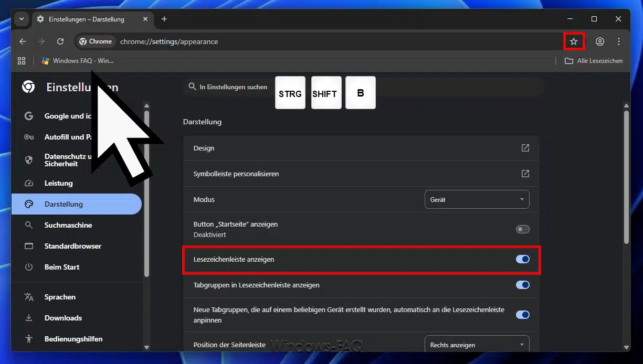Open the Windows FAQ bookmark
Screen dimensions: 643x364
coord(78,61)
